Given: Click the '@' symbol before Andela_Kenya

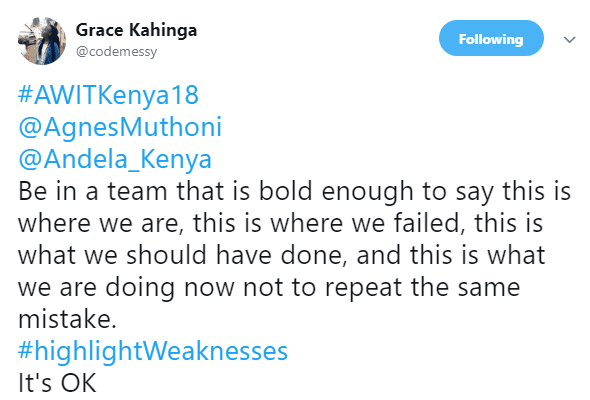Looking at the screenshot, I should point(30,160).
